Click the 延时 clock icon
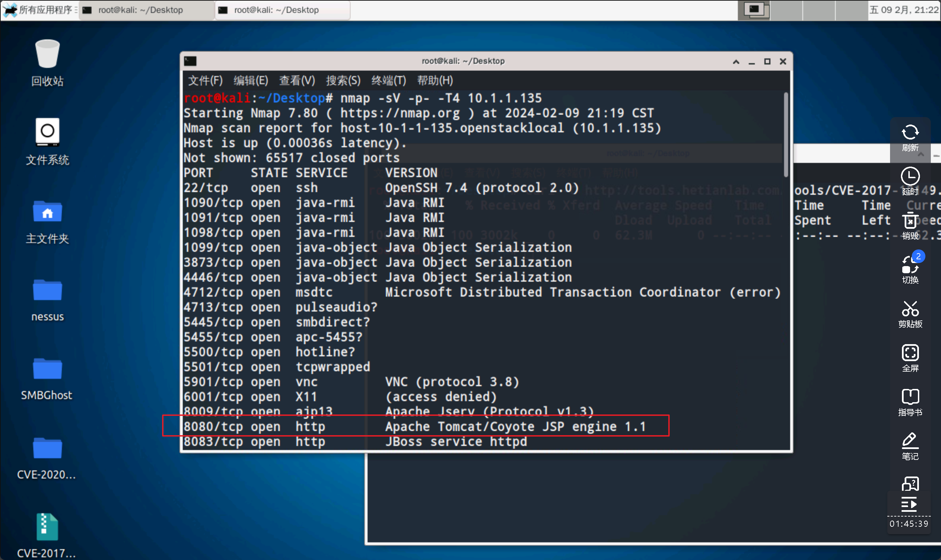Image resolution: width=941 pixels, height=560 pixels. point(910,176)
